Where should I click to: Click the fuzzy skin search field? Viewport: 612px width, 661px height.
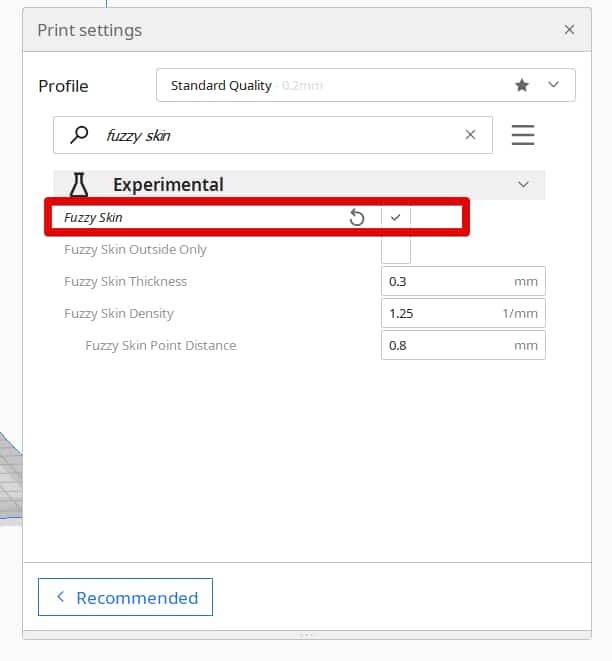273,135
